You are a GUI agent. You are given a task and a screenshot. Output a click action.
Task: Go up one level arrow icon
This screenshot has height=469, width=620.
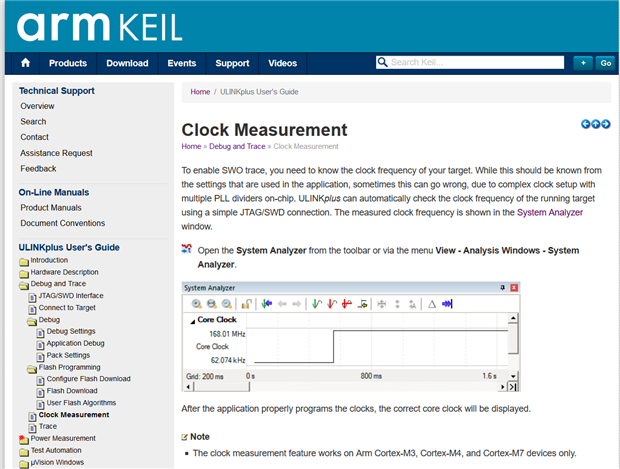(x=595, y=124)
